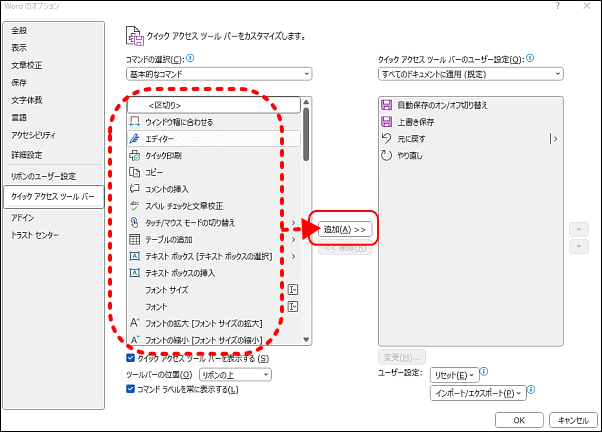The height and width of the screenshot is (432, 602).
Task: Select the タッチ/マウス モードの切り替え icon
Action: coord(134,223)
